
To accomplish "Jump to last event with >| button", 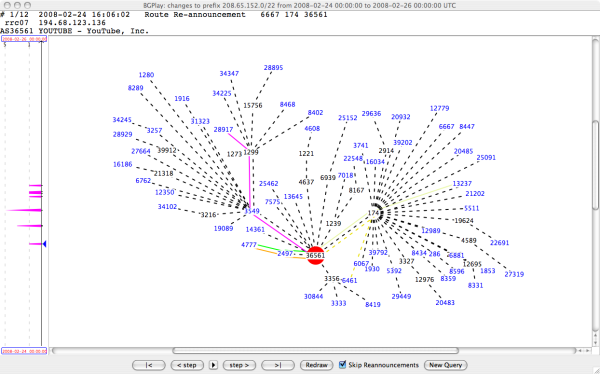I will point(278,365).
